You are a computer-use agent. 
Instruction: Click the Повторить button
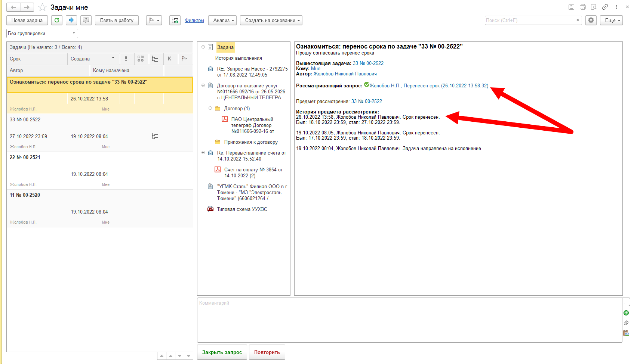(x=267, y=352)
